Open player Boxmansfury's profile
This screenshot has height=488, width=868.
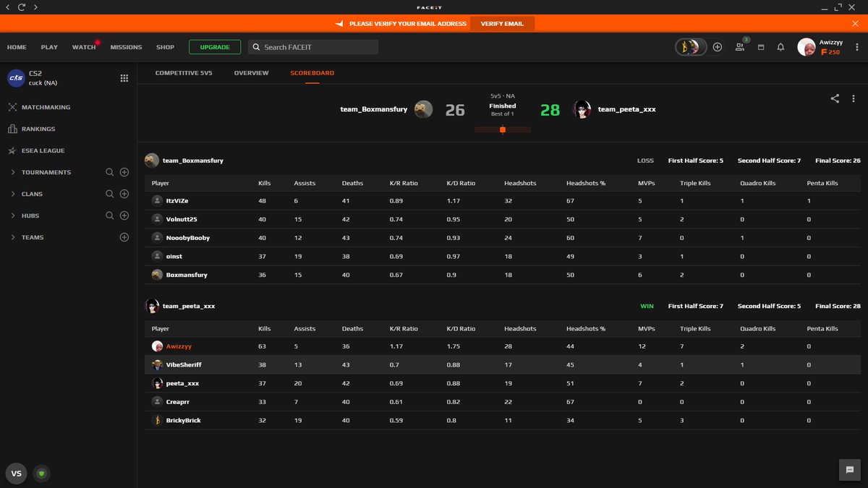pyautogui.click(x=187, y=275)
